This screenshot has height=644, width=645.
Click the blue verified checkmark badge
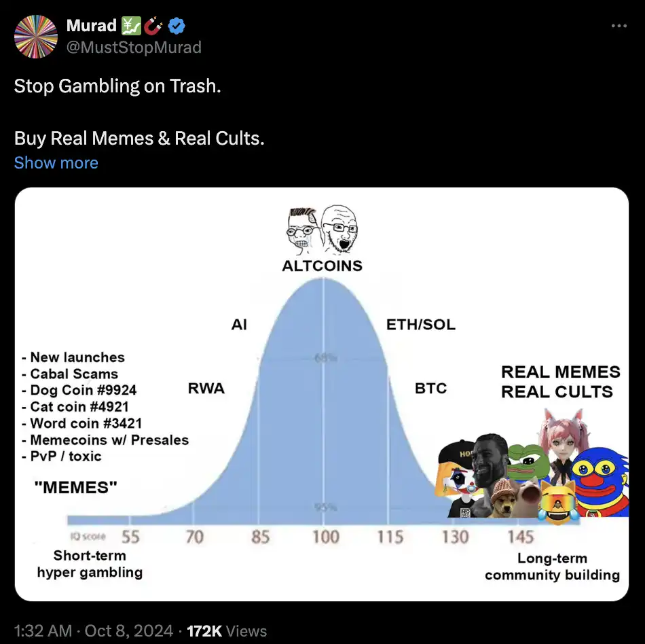[x=176, y=24]
